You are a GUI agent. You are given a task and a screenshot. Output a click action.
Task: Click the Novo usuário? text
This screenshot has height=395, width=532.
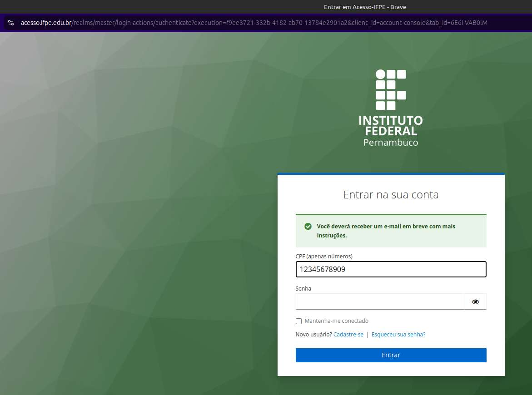[x=313, y=335]
